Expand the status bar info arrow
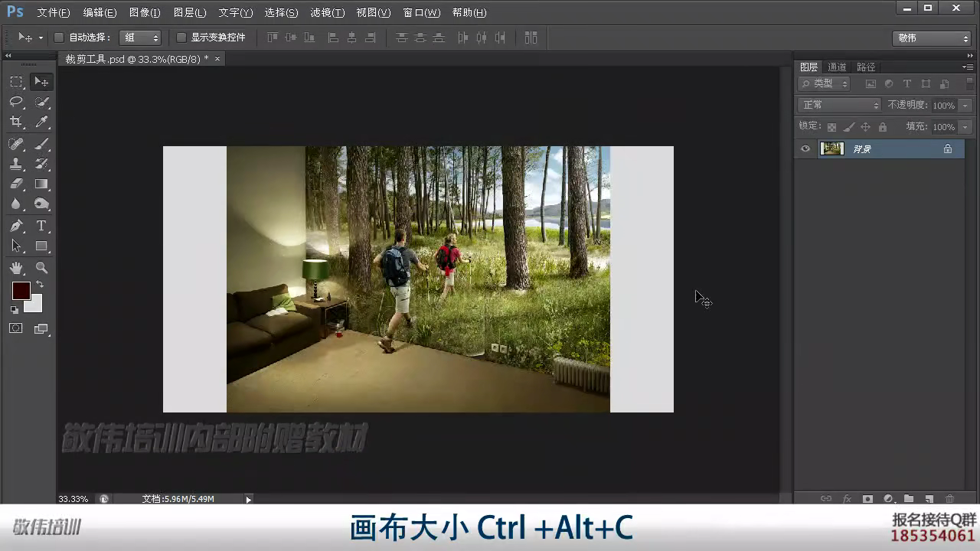This screenshot has height=551, width=980. (248, 499)
